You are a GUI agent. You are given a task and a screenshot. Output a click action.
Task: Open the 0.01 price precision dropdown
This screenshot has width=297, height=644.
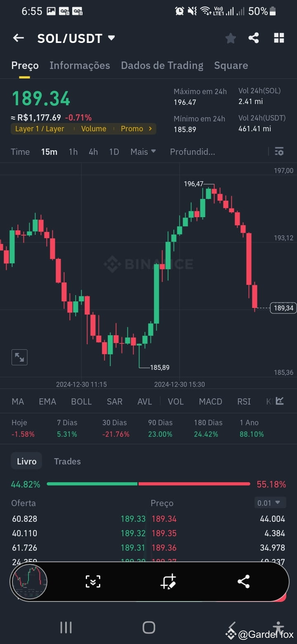point(270,503)
